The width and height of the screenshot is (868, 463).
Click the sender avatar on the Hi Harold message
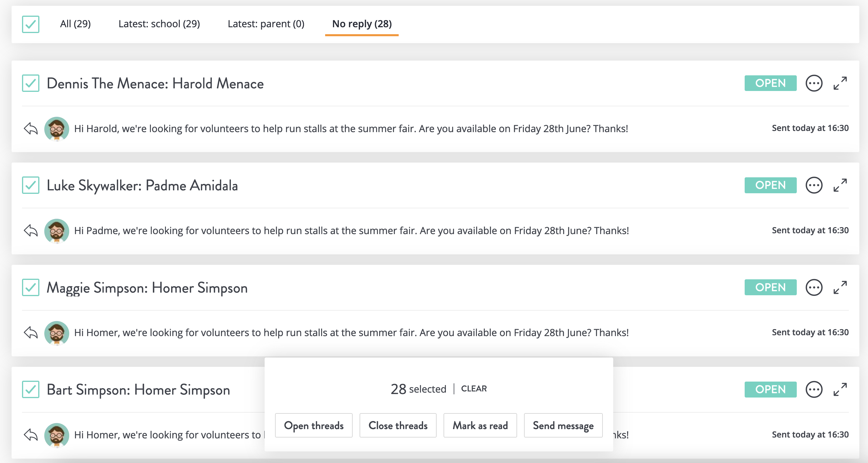(57, 129)
